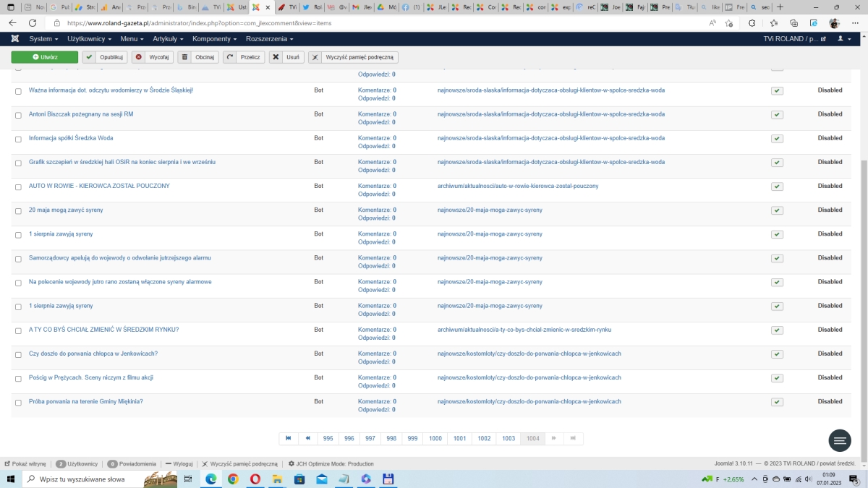Viewport: 868px width, 488px height.
Task: Expand the user account dropdown in top right
Action: (844, 38)
